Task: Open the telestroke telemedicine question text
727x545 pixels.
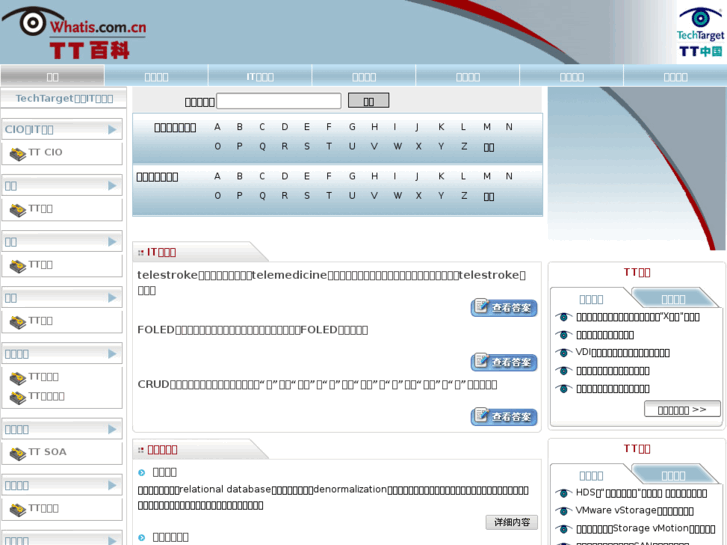Action: point(332,282)
